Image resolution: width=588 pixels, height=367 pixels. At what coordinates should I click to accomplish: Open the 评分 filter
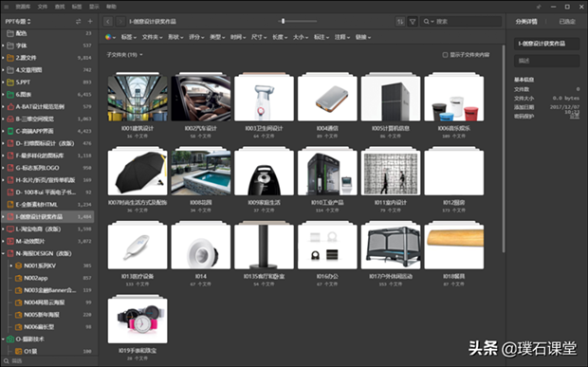tap(196, 37)
